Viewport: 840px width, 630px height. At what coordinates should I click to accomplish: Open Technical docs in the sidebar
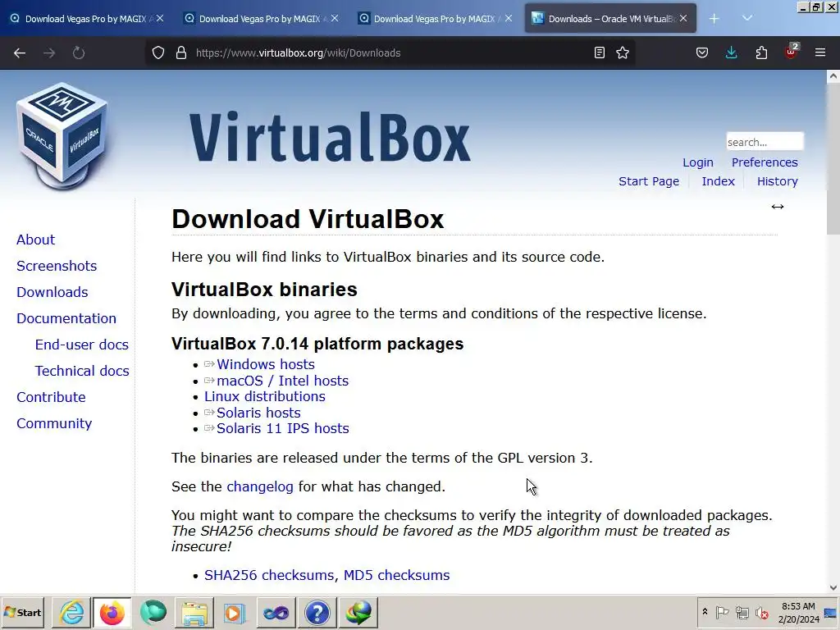tap(82, 371)
